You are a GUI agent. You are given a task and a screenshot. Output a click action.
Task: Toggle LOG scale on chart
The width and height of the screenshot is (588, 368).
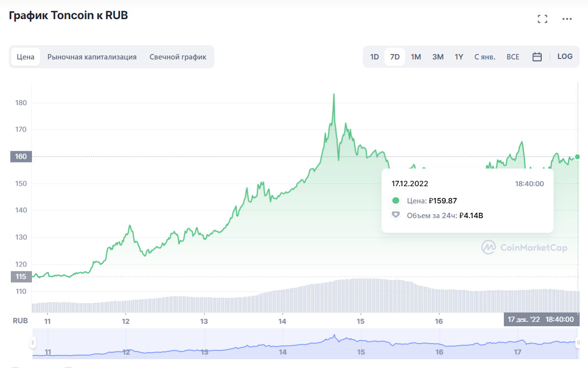pyautogui.click(x=565, y=57)
